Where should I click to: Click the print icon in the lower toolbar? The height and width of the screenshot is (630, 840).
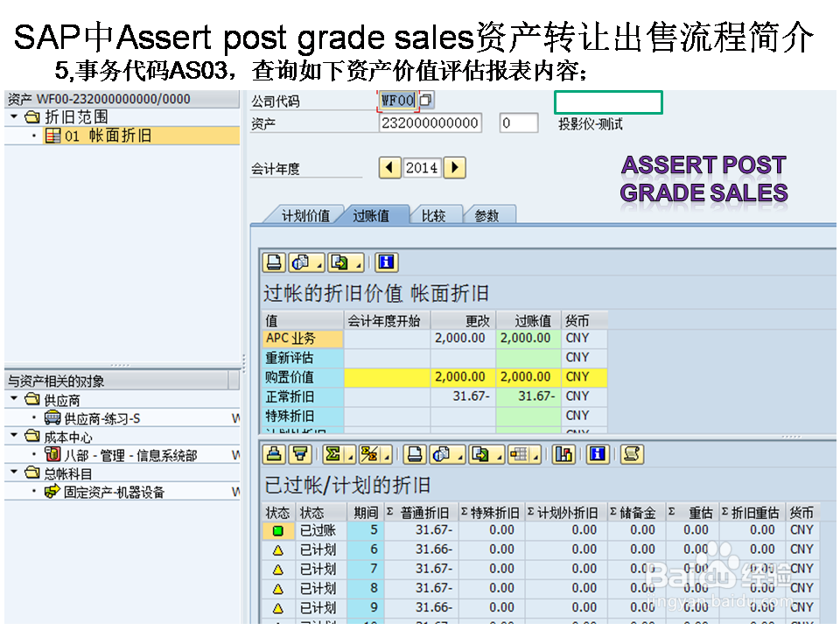pos(414,455)
